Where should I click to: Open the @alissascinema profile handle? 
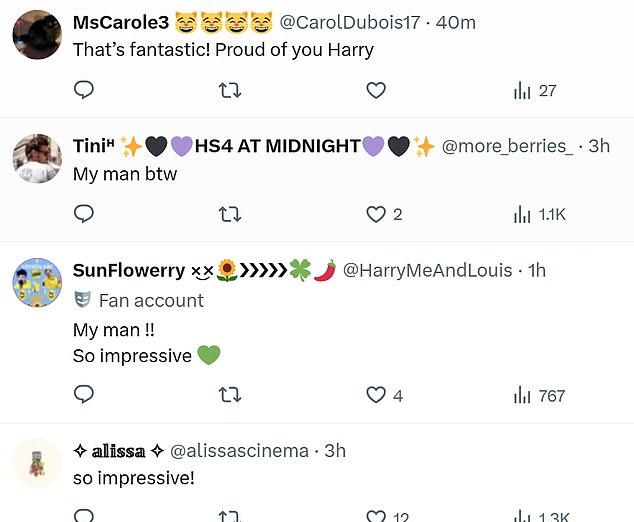[239, 451]
